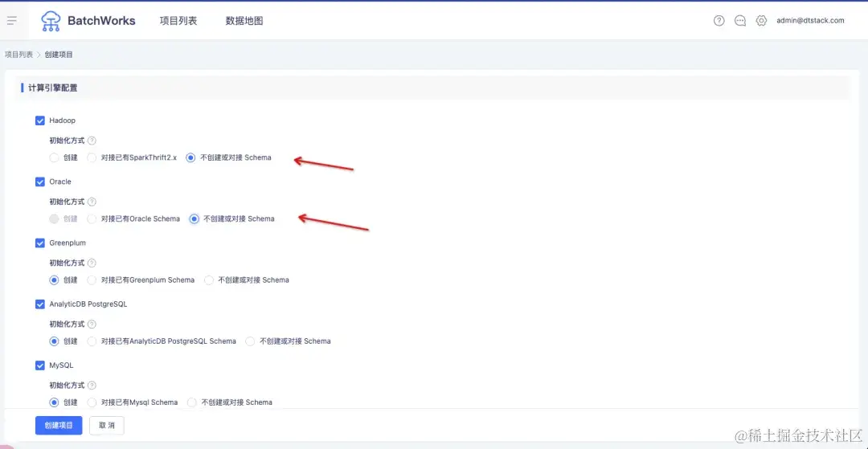The image size is (868, 449).
Task: Go to 项目列表 in breadcrumb
Action: coord(18,55)
